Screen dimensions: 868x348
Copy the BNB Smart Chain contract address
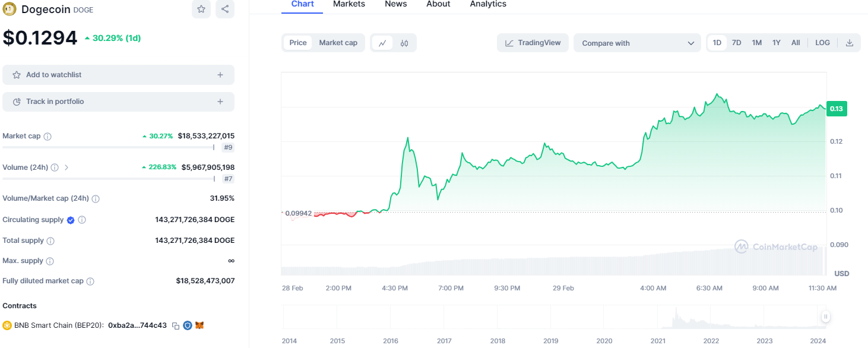pyautogui.click(x=176, y=325)
